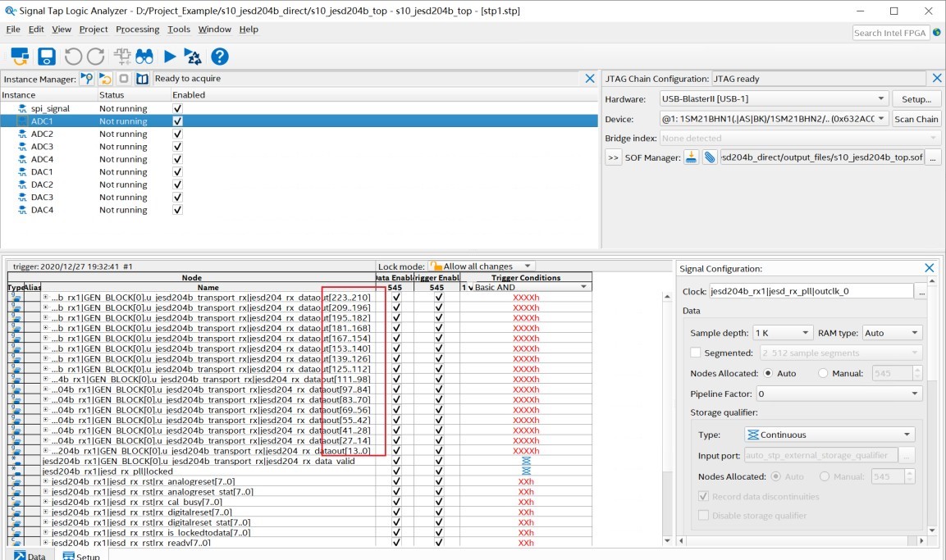
Task: Click the Autorun Analysis icon
Action: (x=193, y=57)
